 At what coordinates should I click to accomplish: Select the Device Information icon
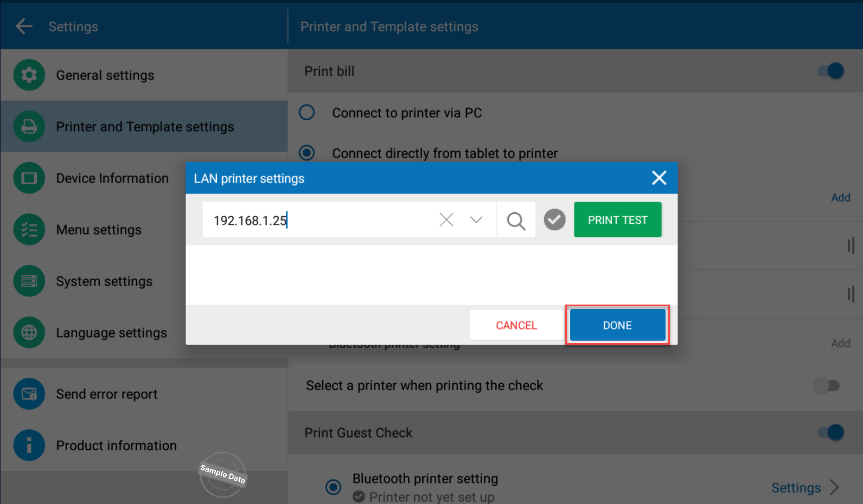click(x=29, y=178)
